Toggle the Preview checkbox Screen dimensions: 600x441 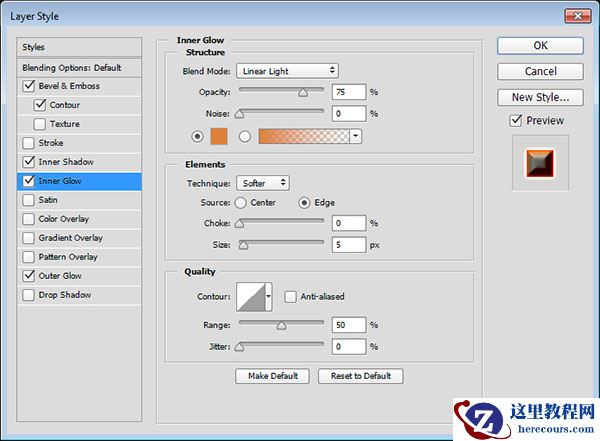(515, 121)
